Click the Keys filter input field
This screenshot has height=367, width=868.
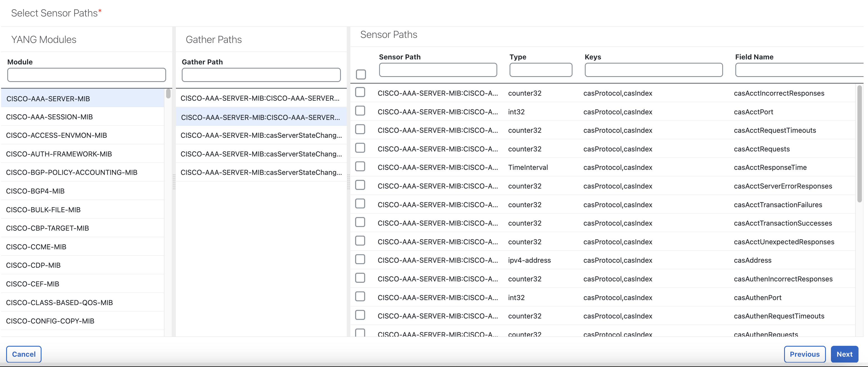653,70
